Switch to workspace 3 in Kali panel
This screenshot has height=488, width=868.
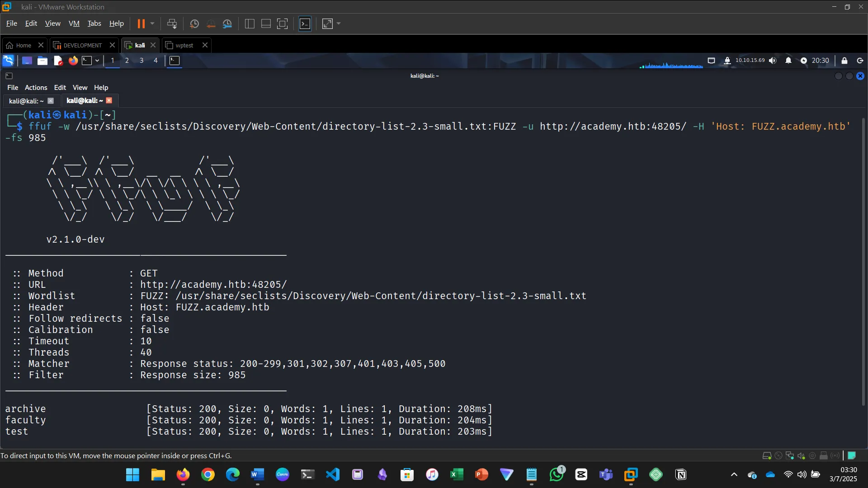coord(141,61)
